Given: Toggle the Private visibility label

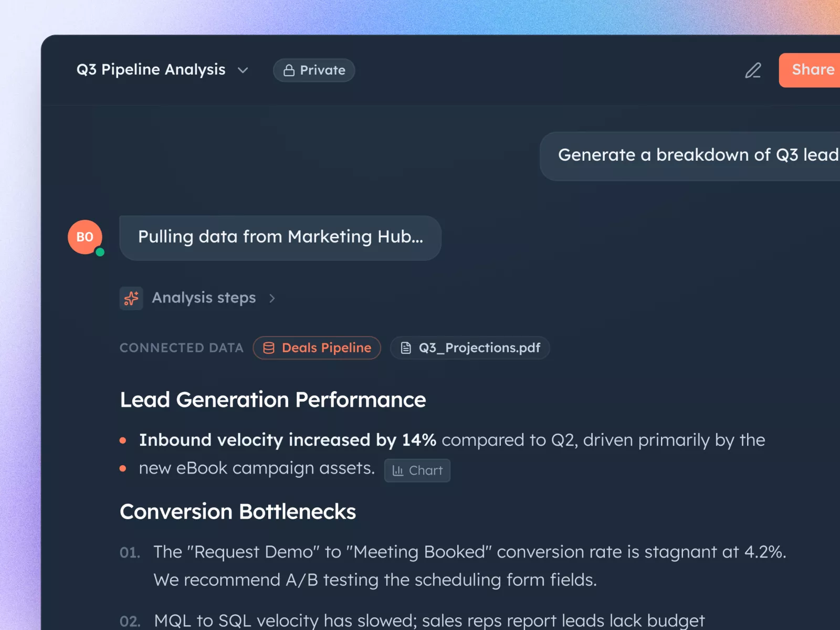Looking at the screenshot, I should pyautogui.click(x=322, y=70).
